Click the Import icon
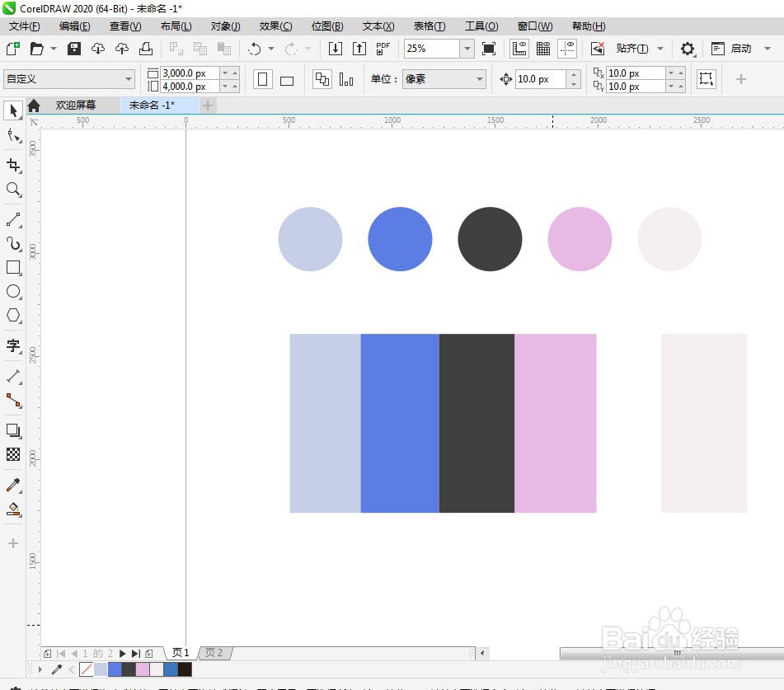Viewport: 784px width, 690px height. 336,49
